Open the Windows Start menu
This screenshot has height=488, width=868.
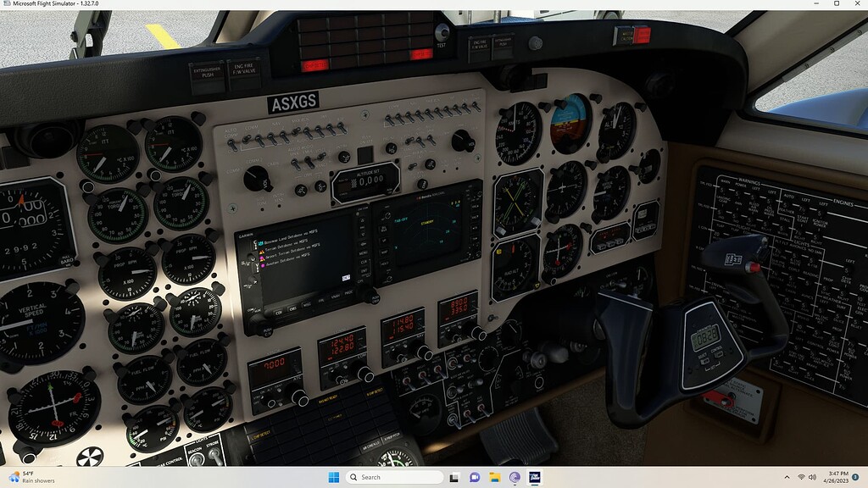pyautogui.click(x=335, y=477)
